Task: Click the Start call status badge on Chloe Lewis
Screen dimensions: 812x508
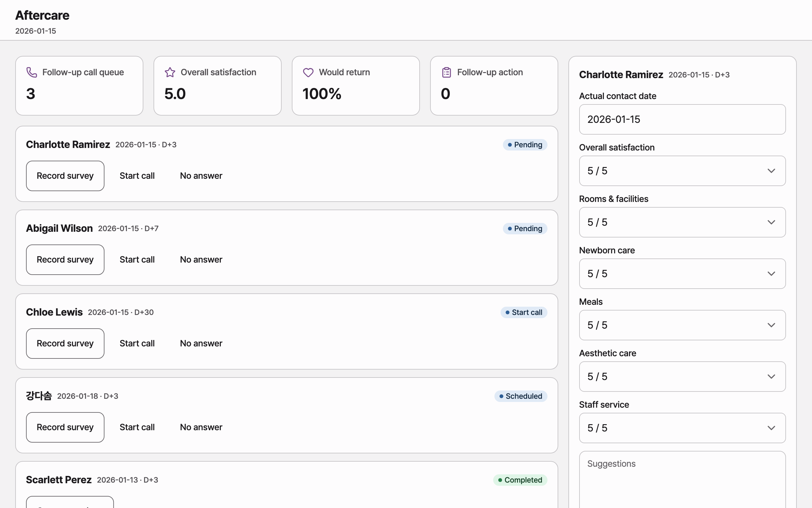Action: [524, 312]
